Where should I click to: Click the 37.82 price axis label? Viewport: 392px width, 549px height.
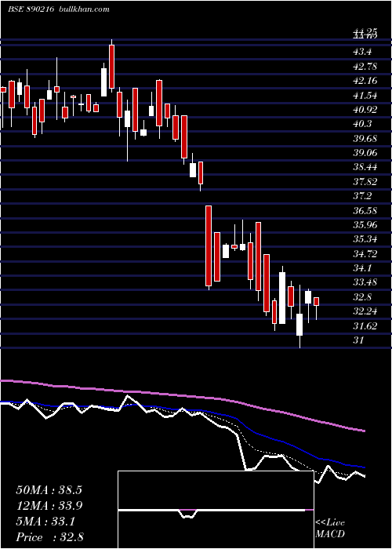pyautogui.click(x=365, y=181)
